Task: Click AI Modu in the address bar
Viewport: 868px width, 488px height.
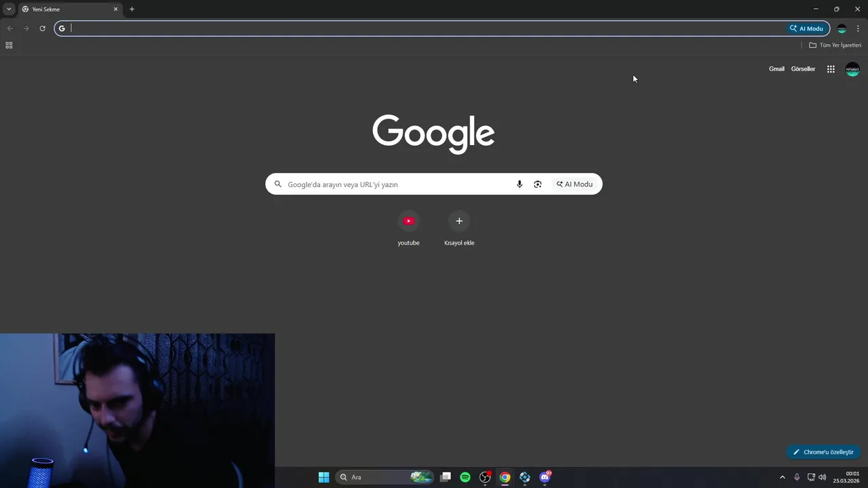Action: [806, 28]
